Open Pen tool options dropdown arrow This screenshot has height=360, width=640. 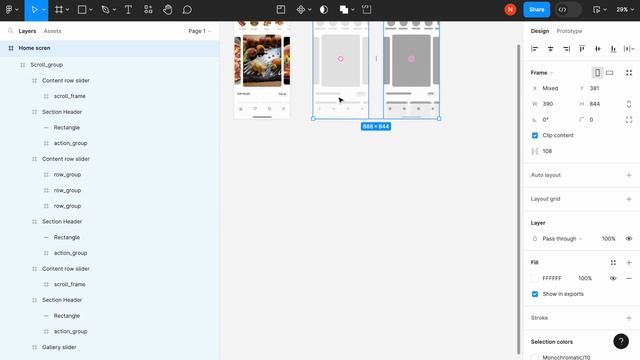click(x=114, y=10)
